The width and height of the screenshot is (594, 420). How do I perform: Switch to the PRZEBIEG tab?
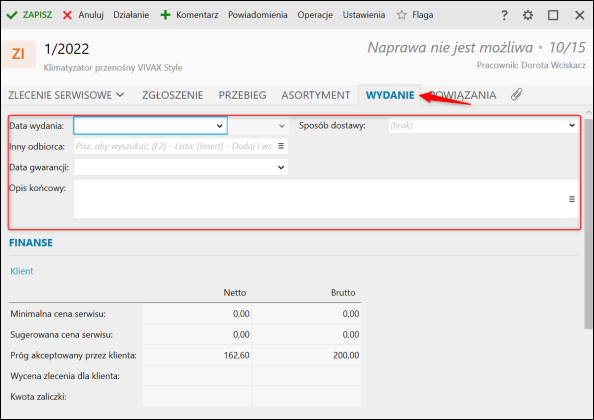pos(242,95)
